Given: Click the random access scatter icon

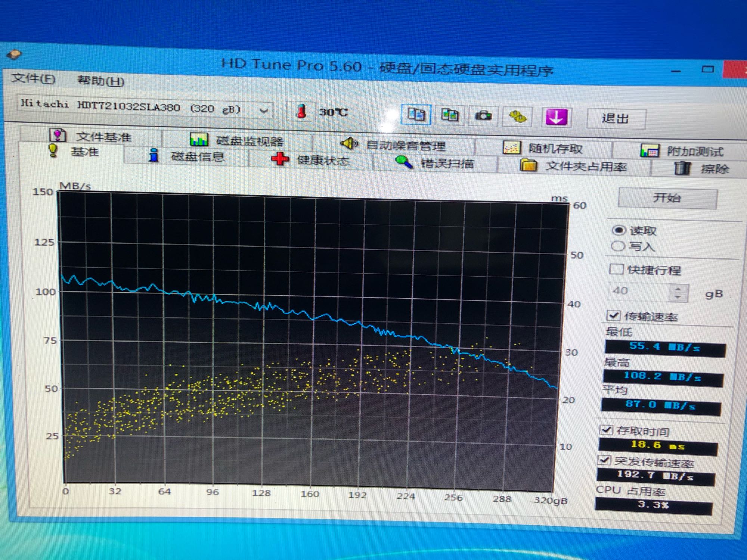Looking at the screenshot, I should (511, 148).
